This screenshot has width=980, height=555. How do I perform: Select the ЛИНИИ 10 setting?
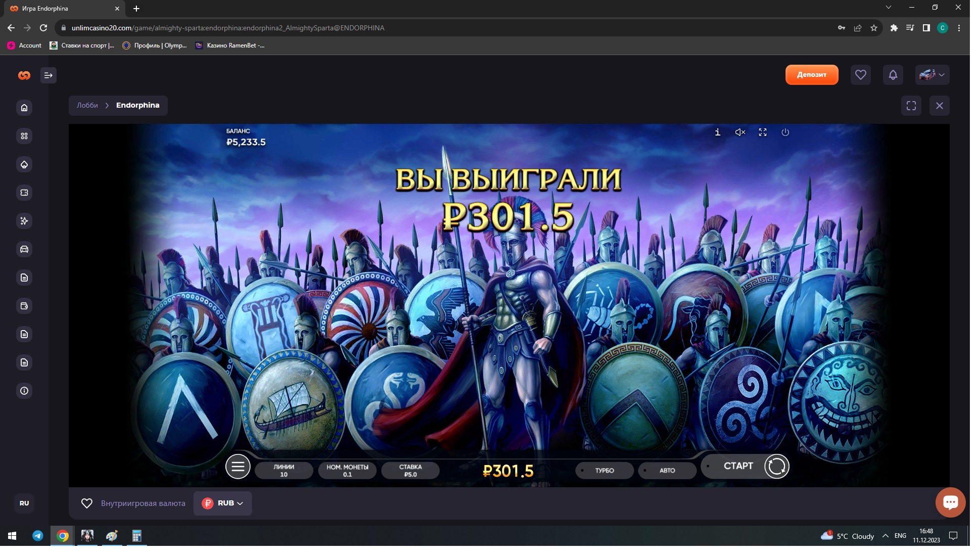click(284, 471)
